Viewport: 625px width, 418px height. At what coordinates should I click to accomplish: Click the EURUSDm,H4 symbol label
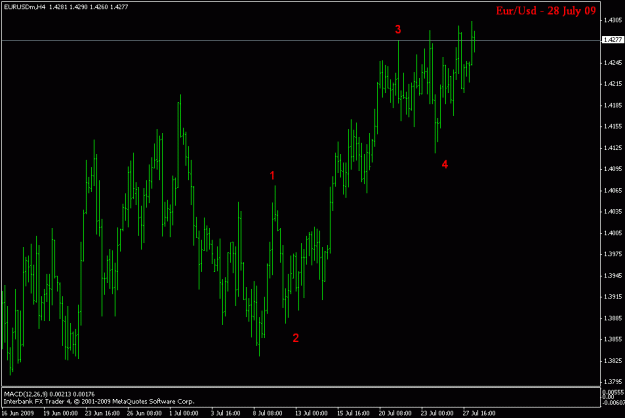(24, 7)
